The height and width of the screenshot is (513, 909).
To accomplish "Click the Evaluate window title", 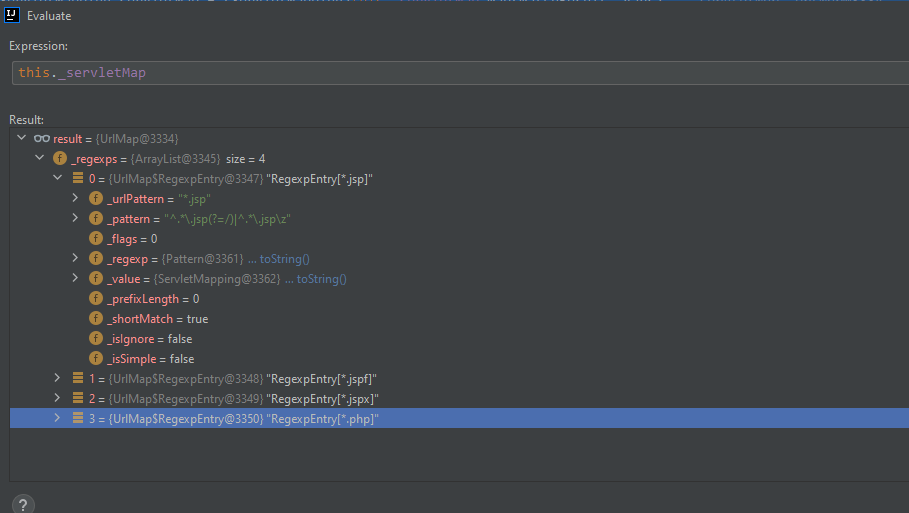I will [x=49, y=16].
